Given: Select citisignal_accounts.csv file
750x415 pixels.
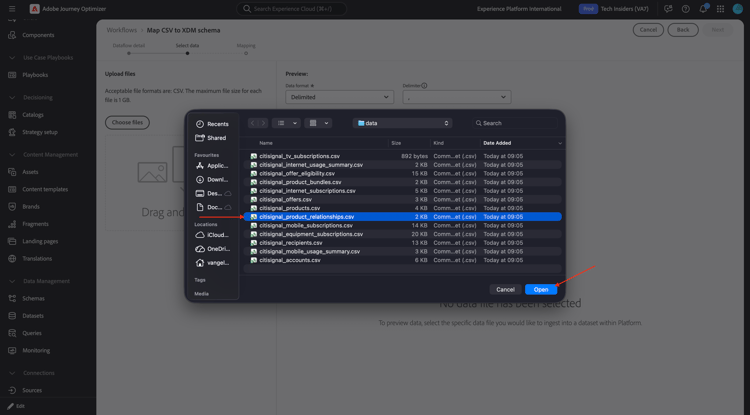Looking at the screenshot, I should 402,260.
